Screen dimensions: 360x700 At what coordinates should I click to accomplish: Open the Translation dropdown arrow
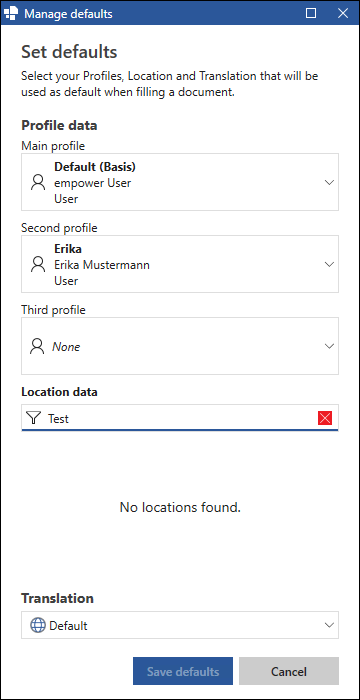tap(329, 625)
